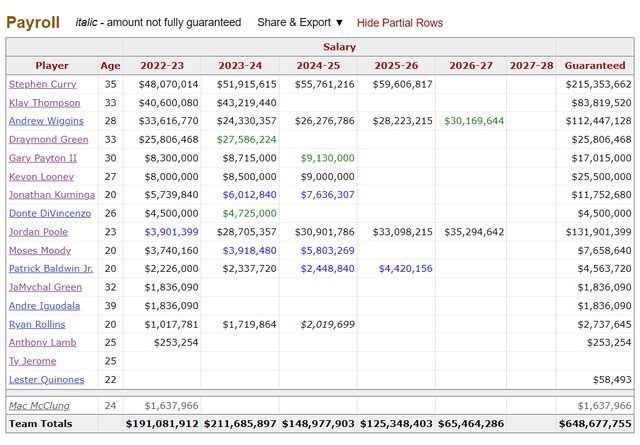The image size is (640, 445).
Task: Open Mac McClung player link
Action: point(39,406)
